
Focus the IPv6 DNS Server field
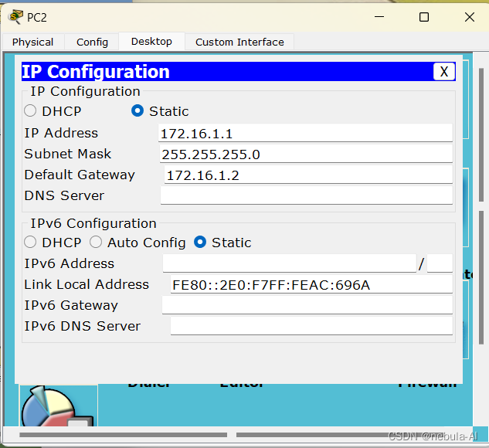click(x=311, y=326)
